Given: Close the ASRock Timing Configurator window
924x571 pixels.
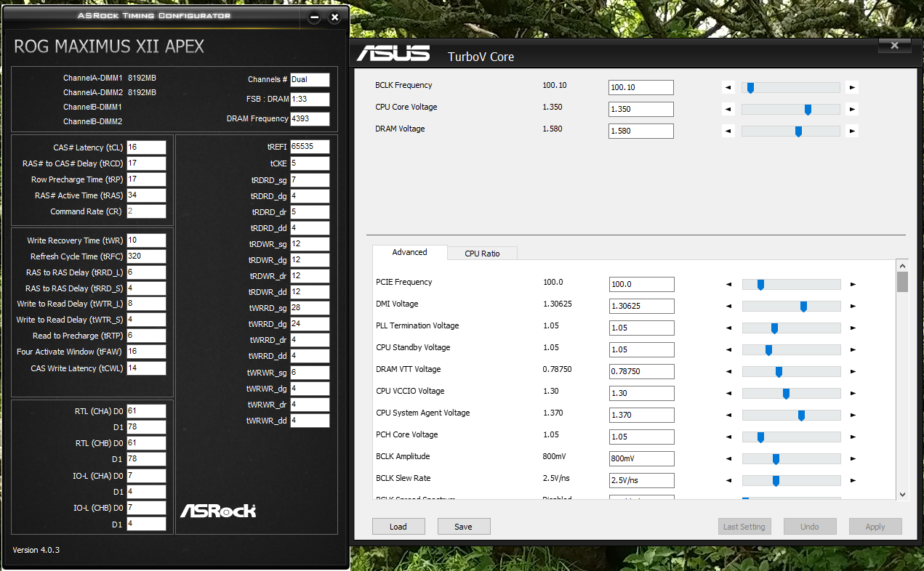Looking at the screenshot, I should coord(334,17).
